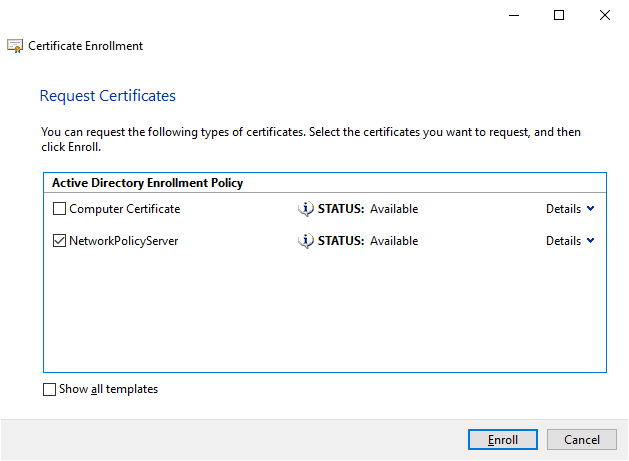The width and height of the screenshot is (629, 461).
Task: Click the Active Directory Enrollment Policy header
Action: pos(147,183)
